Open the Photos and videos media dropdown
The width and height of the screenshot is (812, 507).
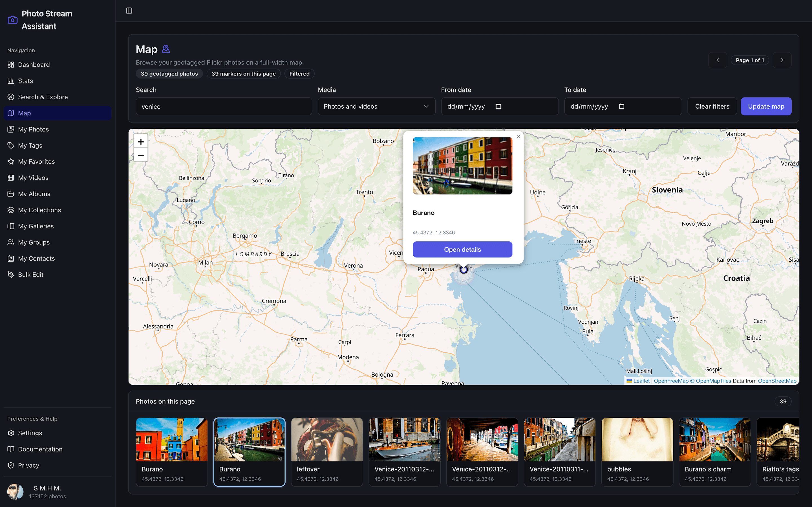point(376,106)
